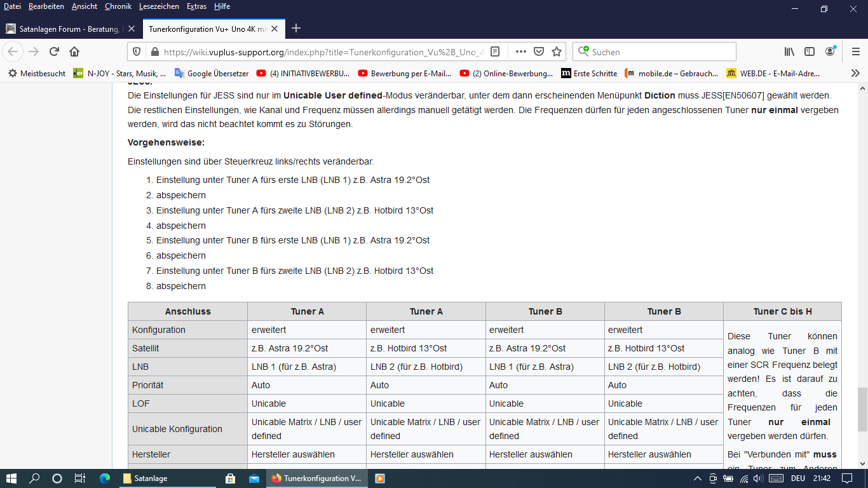Toggle the bookmark star for this page
Image resolution: width=868 pixels, height=488 pixels.
557,51
